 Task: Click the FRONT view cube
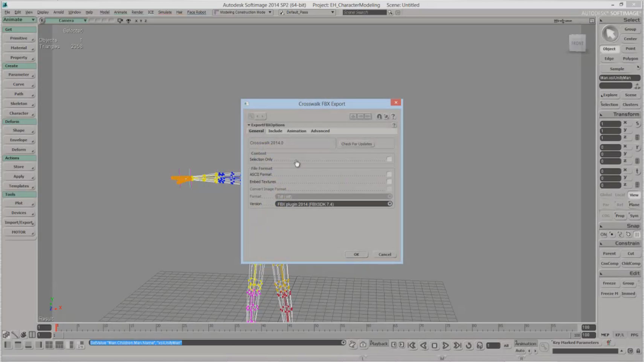[577, 43]
